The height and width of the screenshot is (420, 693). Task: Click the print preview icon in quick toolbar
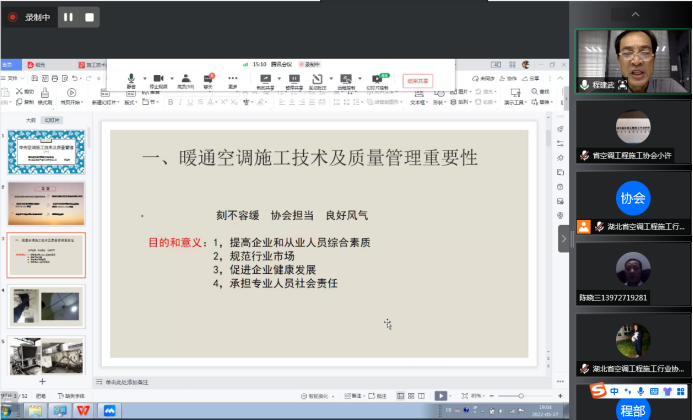65,78
